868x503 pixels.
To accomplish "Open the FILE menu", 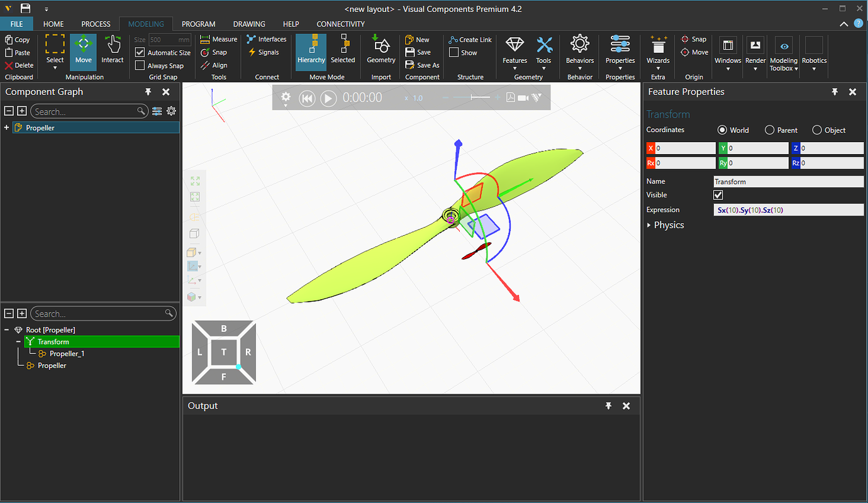I will click(17, 24).
